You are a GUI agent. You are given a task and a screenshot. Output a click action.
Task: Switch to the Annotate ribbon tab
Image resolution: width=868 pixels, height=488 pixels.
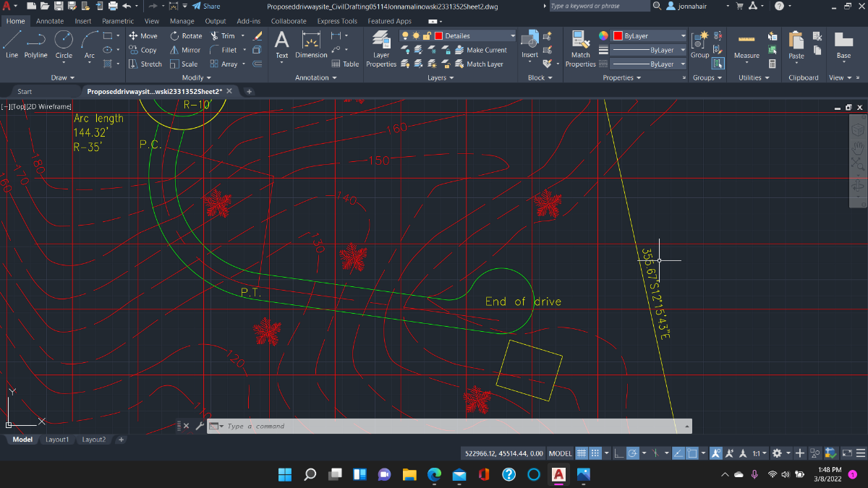point(50,21)
